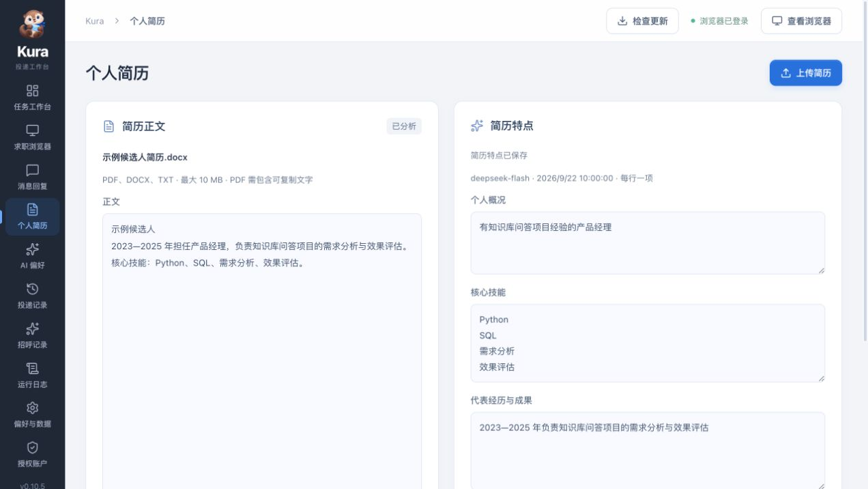Click the 个人概况 field label

pyautogui.click(x=489, y=200)
